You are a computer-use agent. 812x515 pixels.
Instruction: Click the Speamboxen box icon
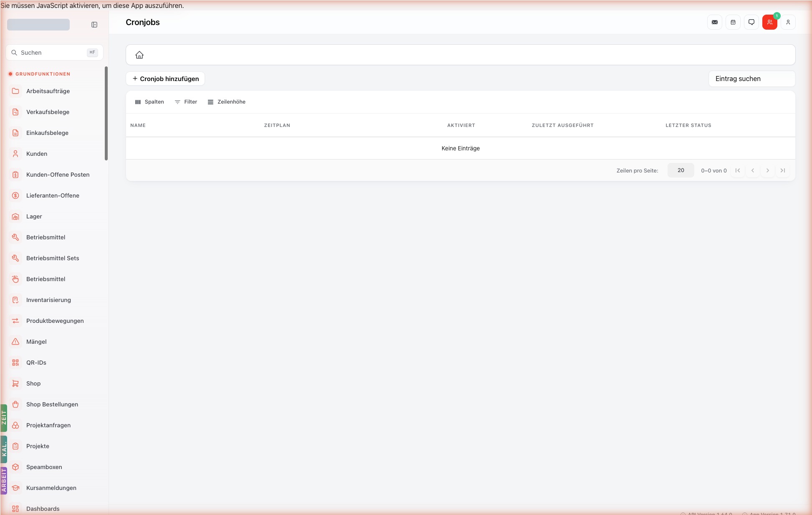15,467
